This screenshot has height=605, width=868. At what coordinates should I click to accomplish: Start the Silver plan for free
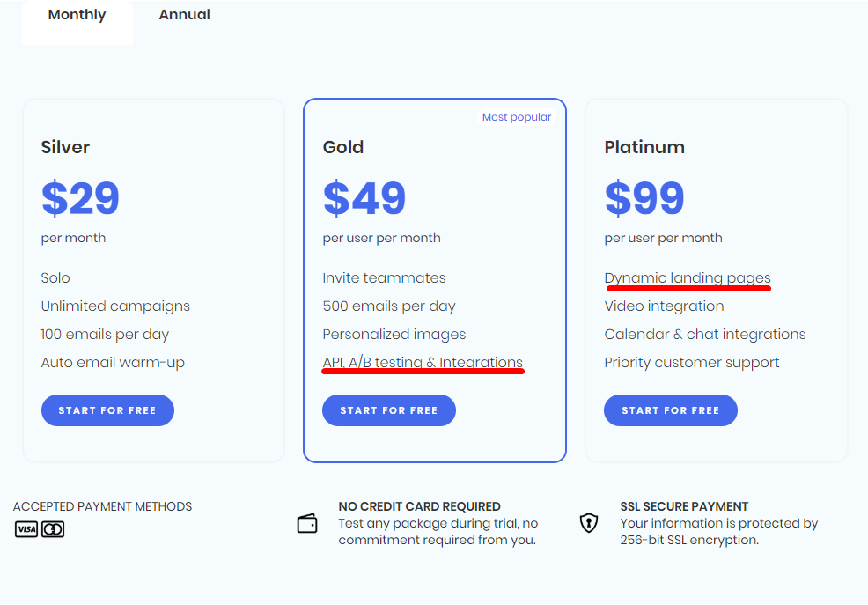point(107,410)
